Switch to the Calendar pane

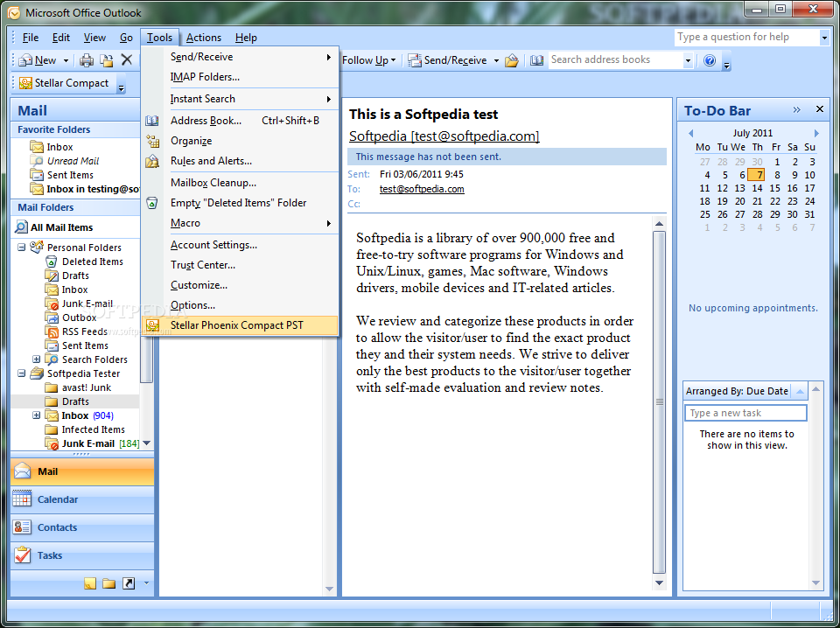tap(82, 499)
